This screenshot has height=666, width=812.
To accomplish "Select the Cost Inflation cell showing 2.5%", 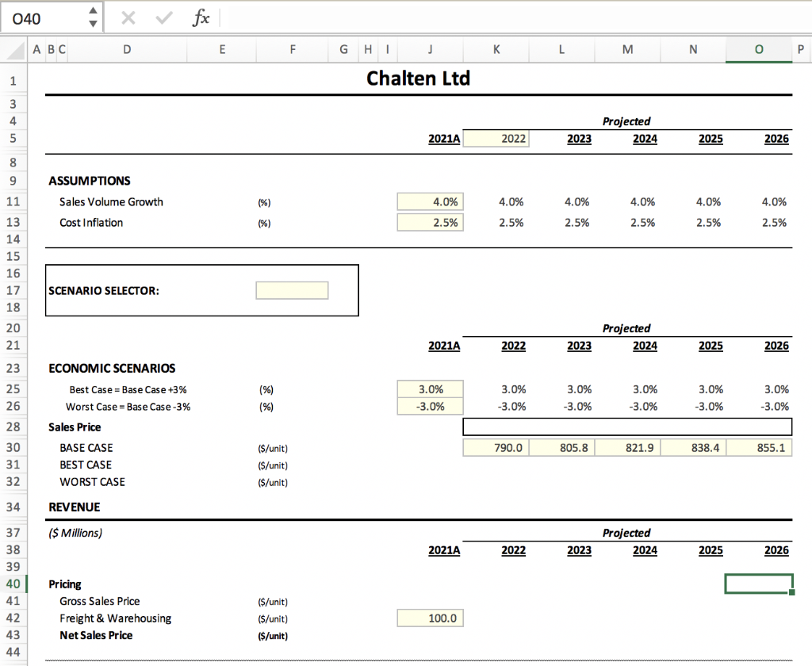I will pyautogui.click(x=430, y=222).
